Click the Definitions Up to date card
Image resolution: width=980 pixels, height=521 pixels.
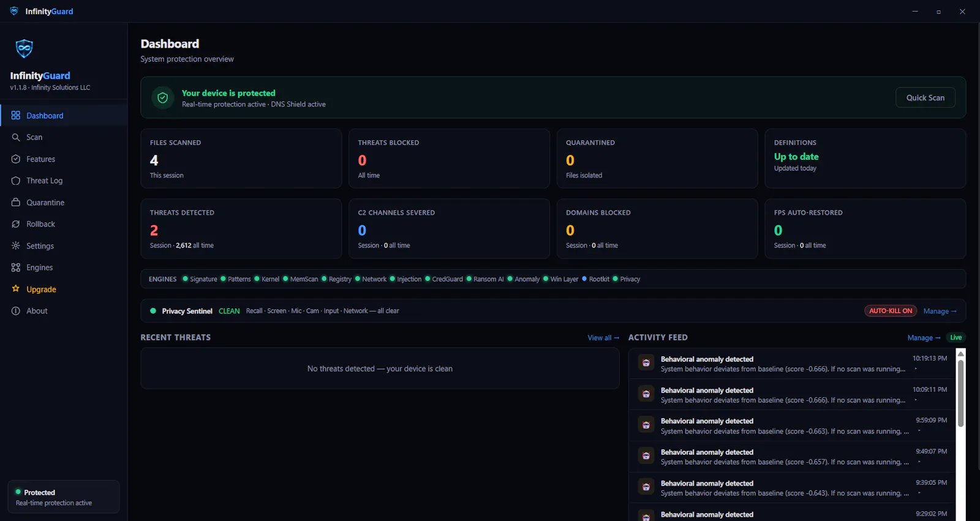(865, 159)
